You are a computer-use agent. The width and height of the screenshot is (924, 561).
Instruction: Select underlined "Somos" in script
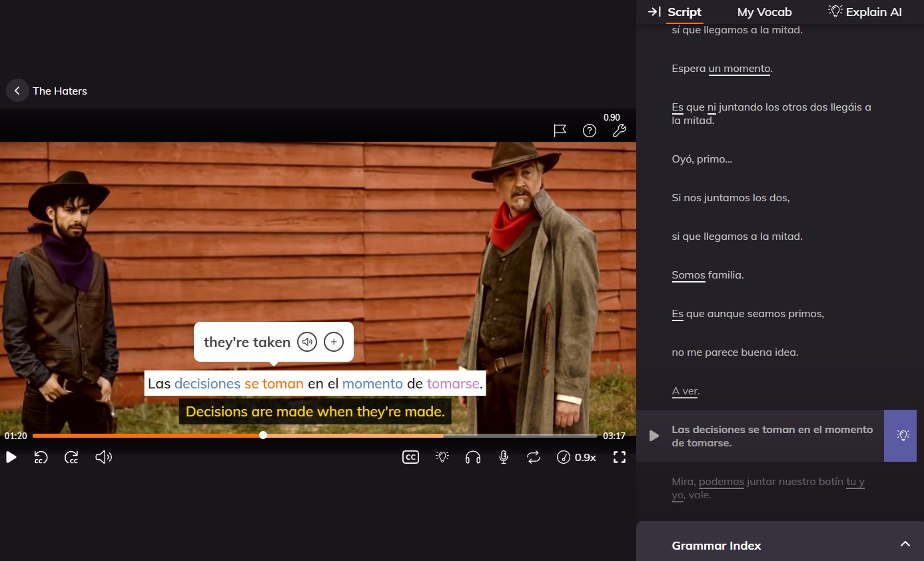click(688, 275)
